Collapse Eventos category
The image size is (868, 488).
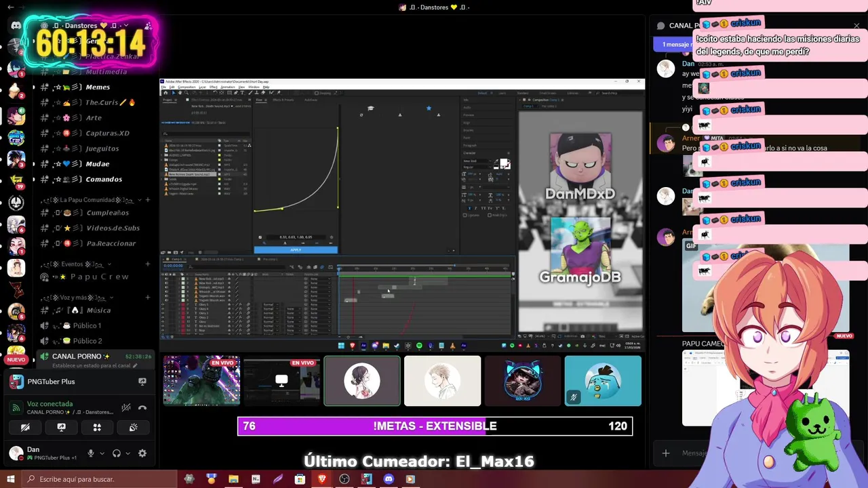pyautogui.click(x=76, y=264)
